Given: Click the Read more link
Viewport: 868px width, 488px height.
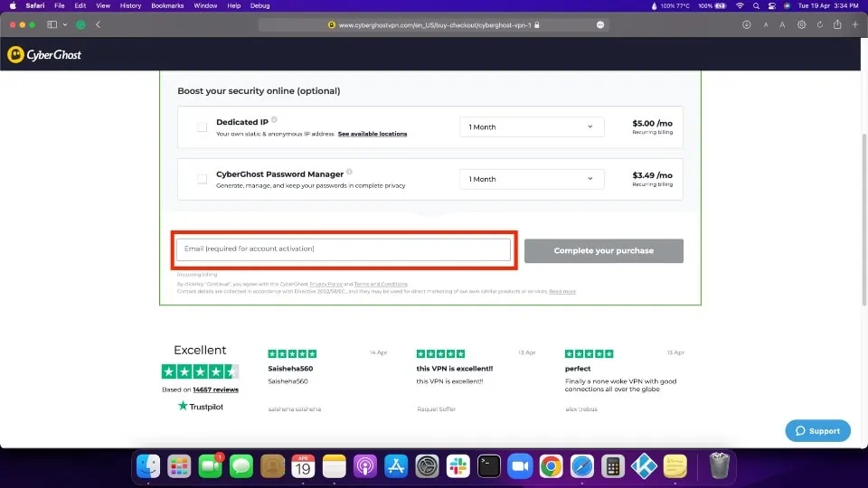Looking at the screenshot, I should pos(562,291).
